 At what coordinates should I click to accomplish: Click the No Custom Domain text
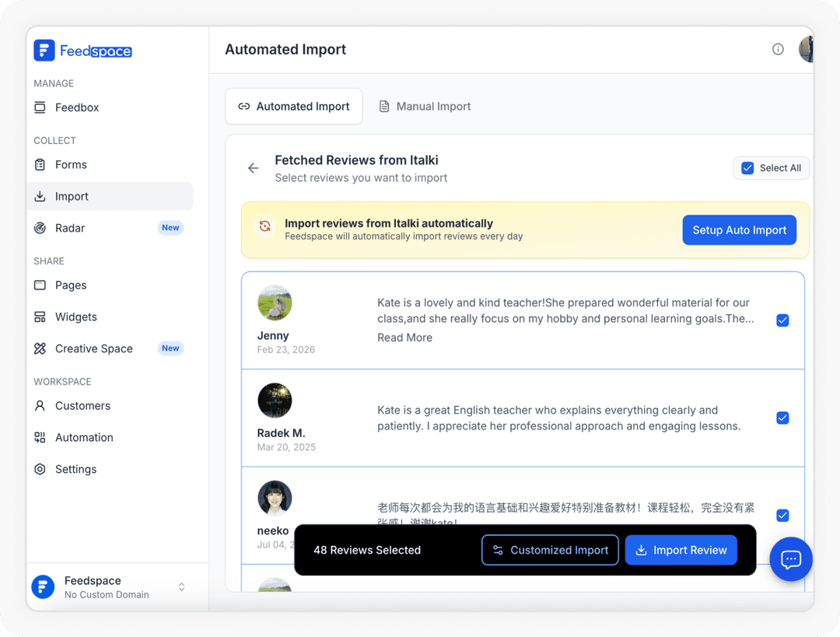tap(107, 595)
